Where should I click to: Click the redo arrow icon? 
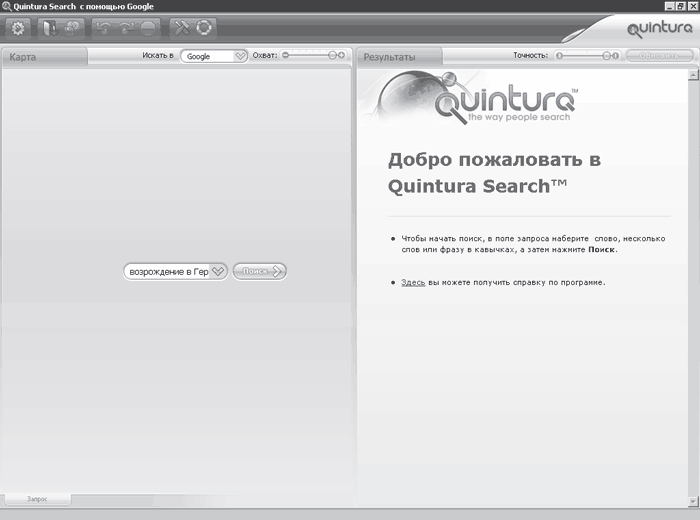[125, 27]
